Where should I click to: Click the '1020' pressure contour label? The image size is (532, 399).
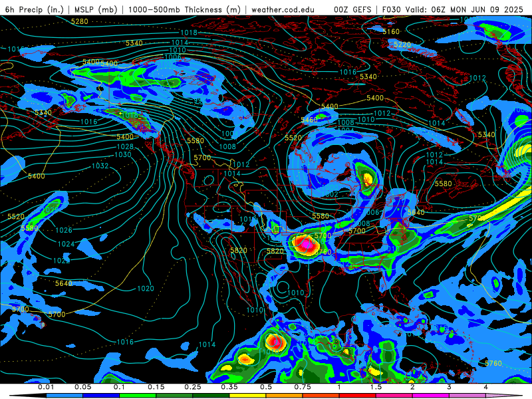(x=146, y=289)
